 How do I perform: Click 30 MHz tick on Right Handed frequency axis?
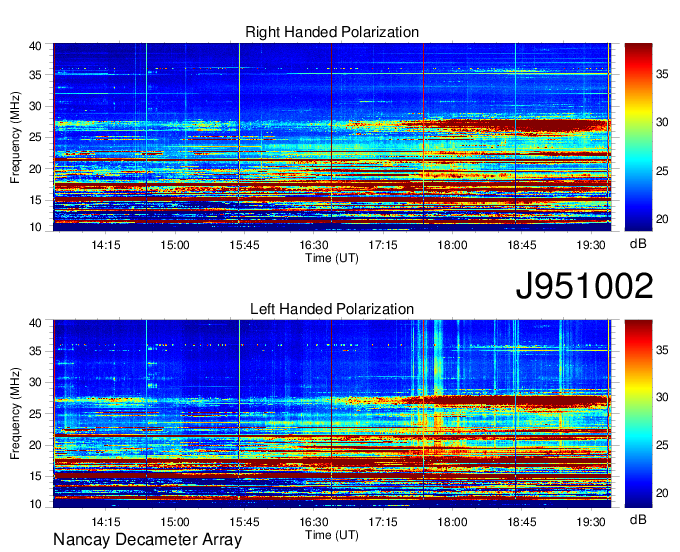[x=35, y=106]
